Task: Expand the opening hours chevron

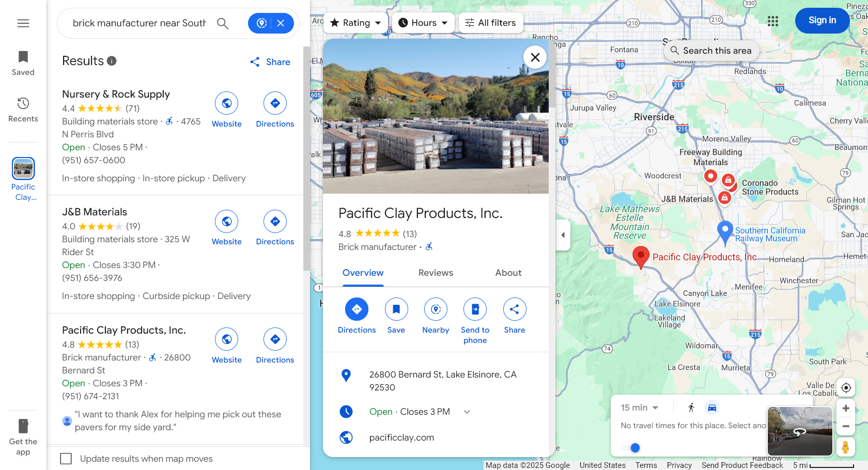Action: [x=467, y=412]
